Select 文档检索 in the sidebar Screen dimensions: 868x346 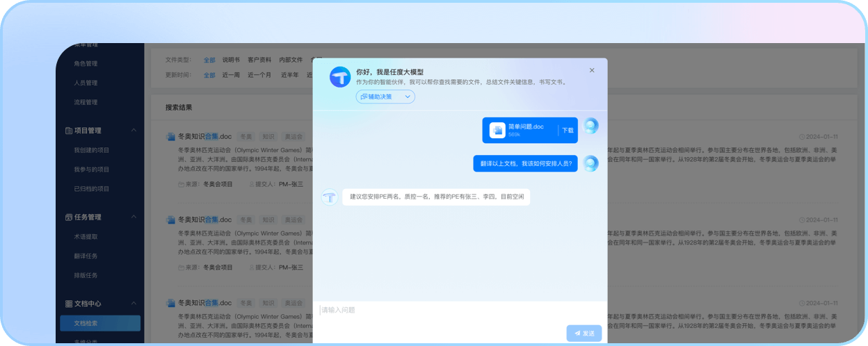click(99, 323)
